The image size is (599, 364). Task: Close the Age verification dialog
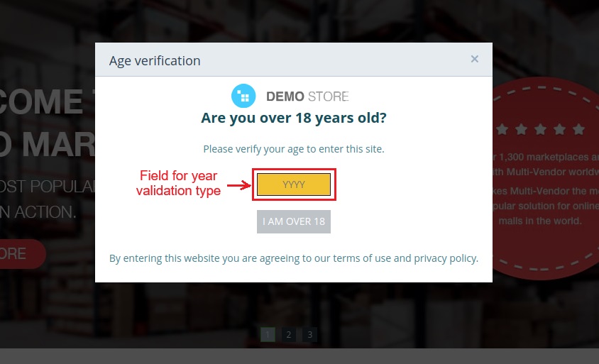[x=474, y=60]
